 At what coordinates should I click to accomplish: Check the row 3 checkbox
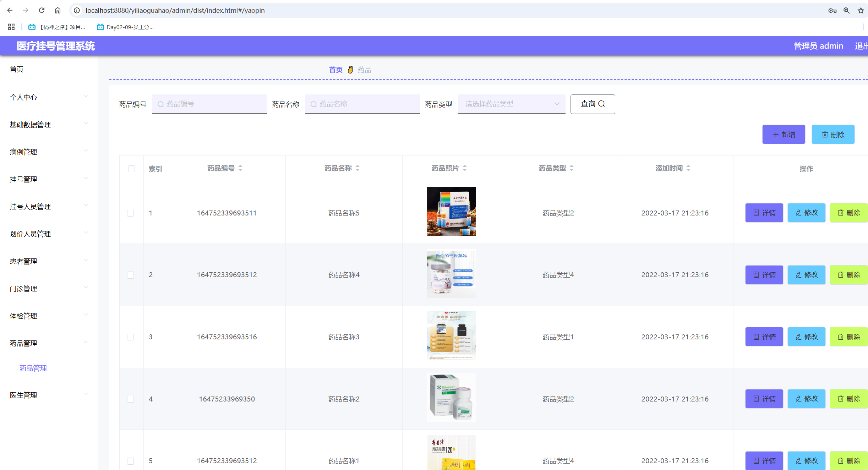coord(131,337)
